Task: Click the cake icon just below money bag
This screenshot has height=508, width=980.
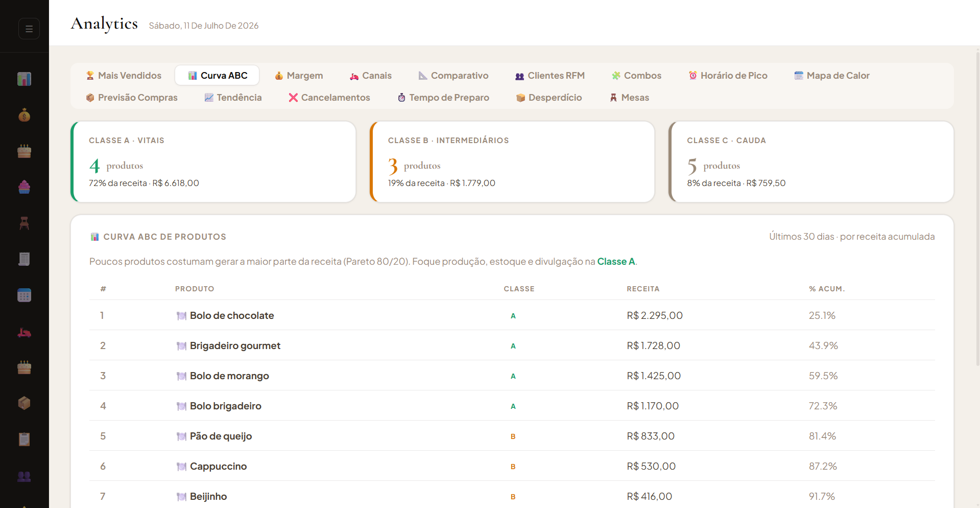Action: point(24,151)
